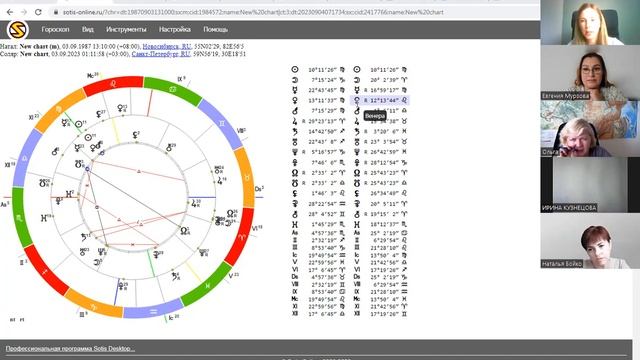Click the Mc label above chart wheel
640x360 pixels.
(93, 75)
